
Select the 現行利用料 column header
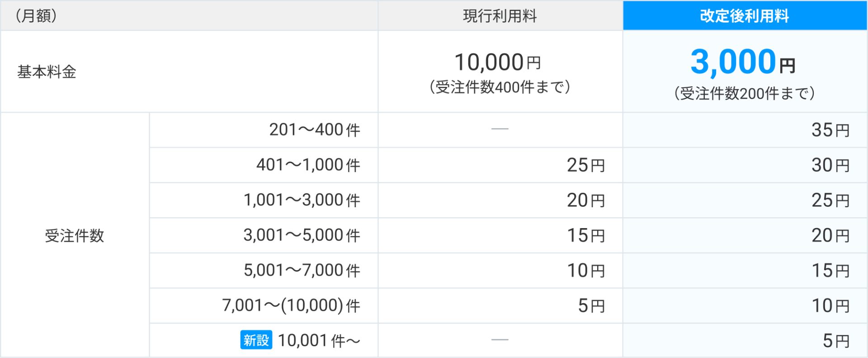click(x=500, y=16)
